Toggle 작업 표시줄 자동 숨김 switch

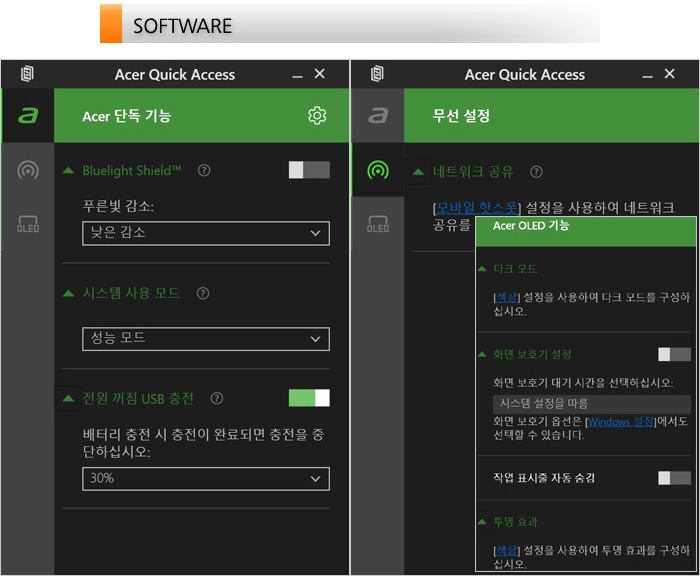674,478
